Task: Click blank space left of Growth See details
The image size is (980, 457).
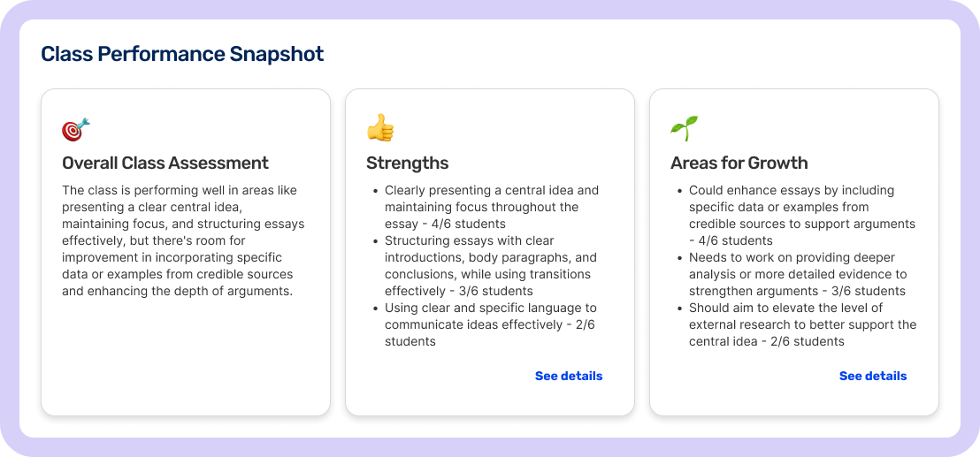Action: [747, 376]
